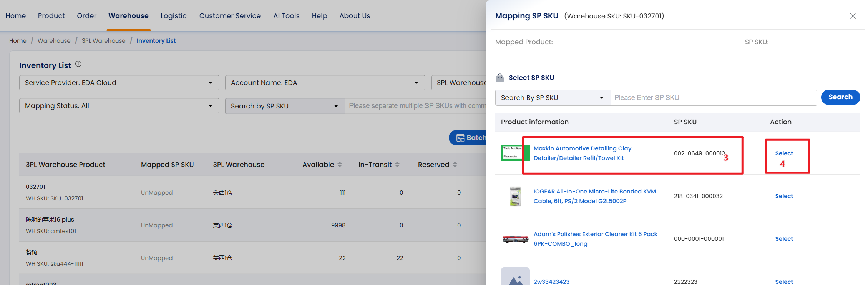Image resolution: width=868 pixels, height=285 pixels.
Task: Click the Maxkin product thumbnail
Action: [x=515, y=153]
